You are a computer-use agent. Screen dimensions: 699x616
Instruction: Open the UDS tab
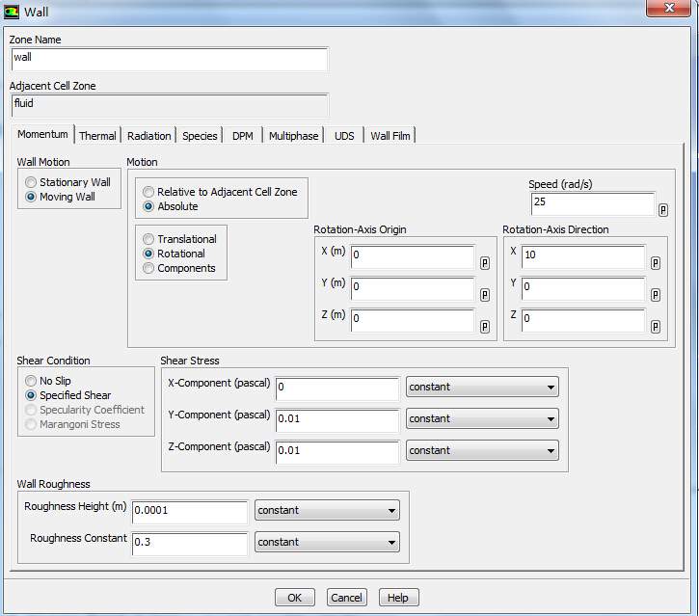(x=344, y=136)
